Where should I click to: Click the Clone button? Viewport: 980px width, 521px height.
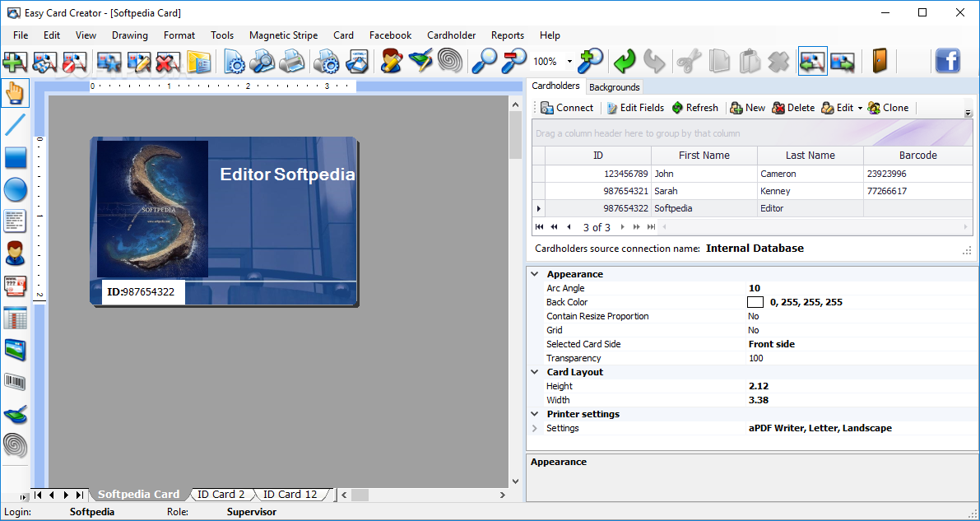click(x=888, y=108)
